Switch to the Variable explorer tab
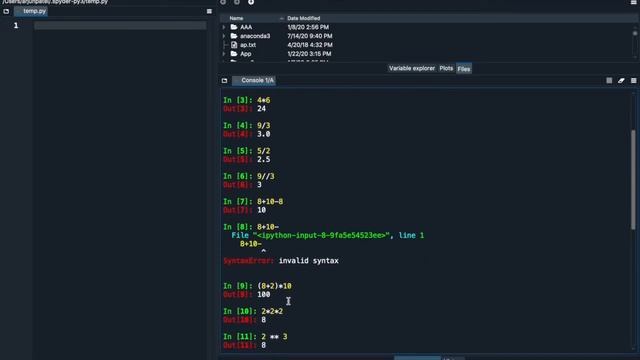 pyautogui.click(x=412, y=69)
